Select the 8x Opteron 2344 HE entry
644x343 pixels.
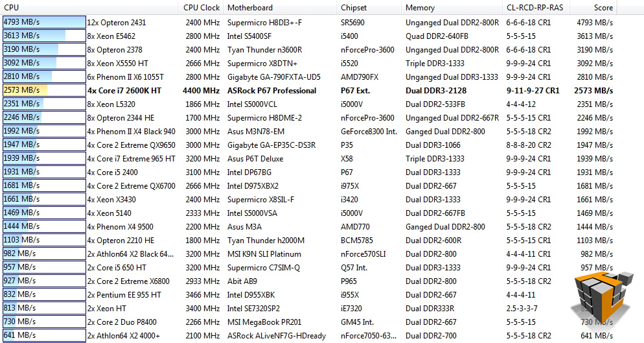[x=121, y=117]
